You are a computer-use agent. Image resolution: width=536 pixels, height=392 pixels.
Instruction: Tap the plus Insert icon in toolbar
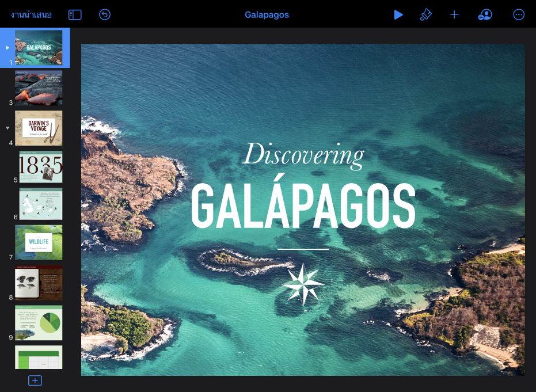point(454,15)
